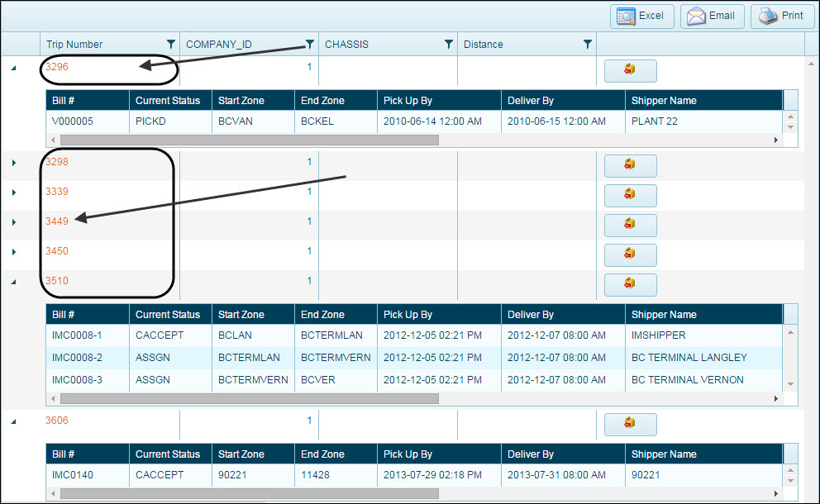Screen dimensions: 820x504
Task: Select the BCVAN start zone cell
Action: click(253, 121)
